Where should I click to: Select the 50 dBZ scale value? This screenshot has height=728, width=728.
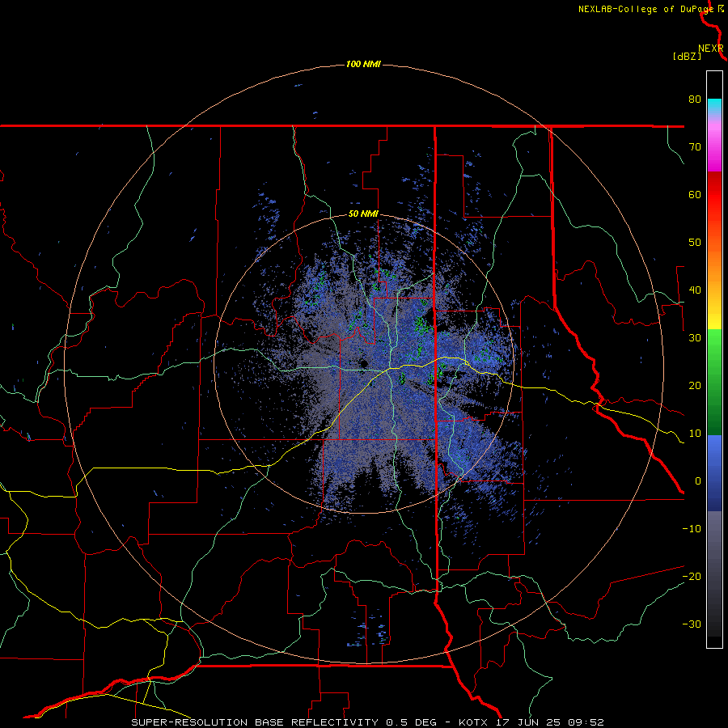(695, 243)
